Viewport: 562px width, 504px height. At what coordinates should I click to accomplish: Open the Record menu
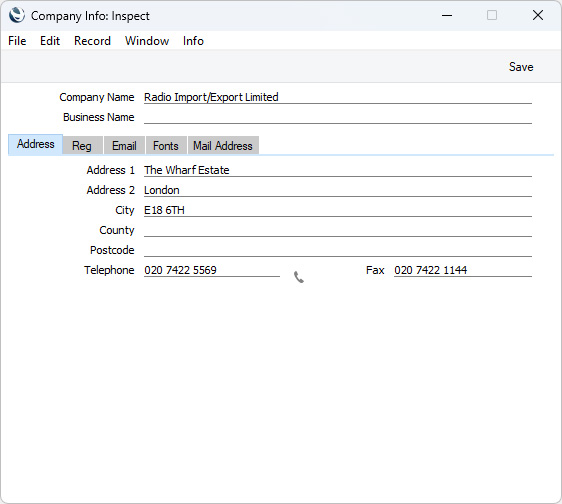point(92,41)
